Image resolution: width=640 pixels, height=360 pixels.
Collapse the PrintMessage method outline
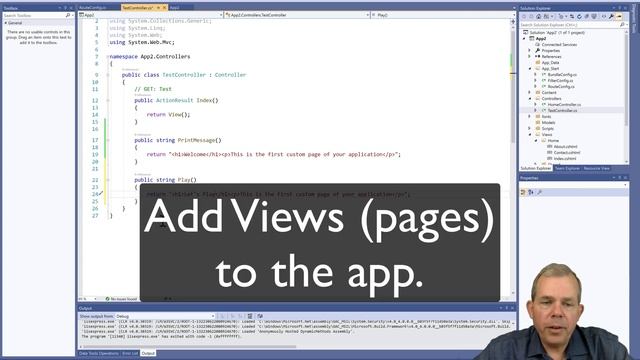tap(108, 140)
